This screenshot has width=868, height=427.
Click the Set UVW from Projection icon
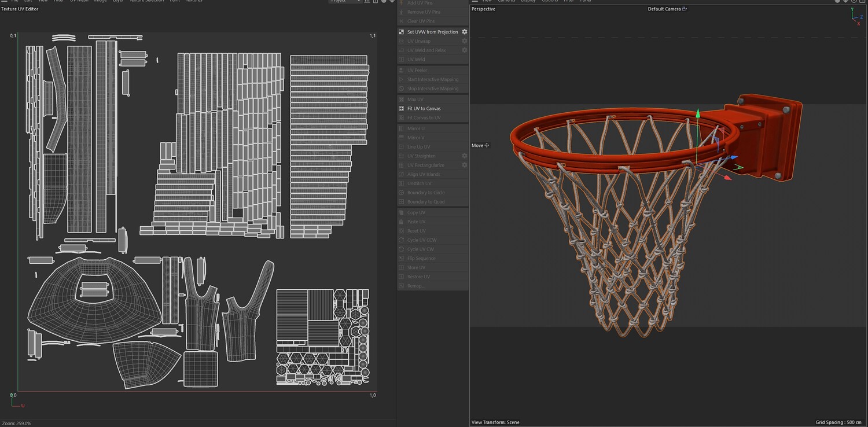[x=402, y=32]
